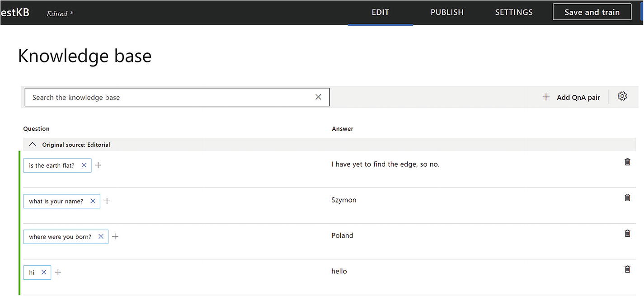This screenshot has height=296, width=644.
Task: Click trash icon for the Poland answer row
Action: (627, 233)
